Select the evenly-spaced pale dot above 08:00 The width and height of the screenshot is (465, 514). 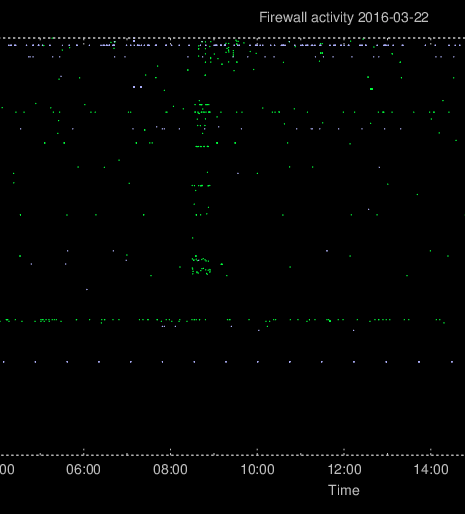coord(162,362)
